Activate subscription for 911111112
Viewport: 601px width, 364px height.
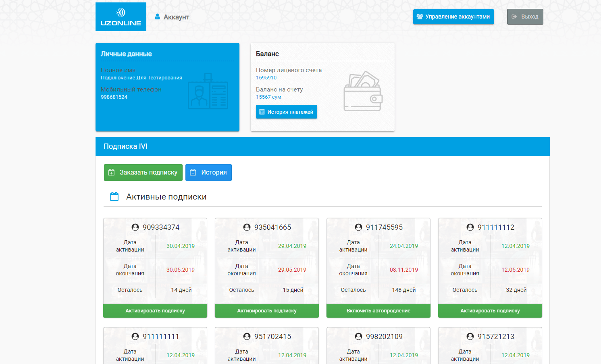pyautogui.click(x=490, y=311)
